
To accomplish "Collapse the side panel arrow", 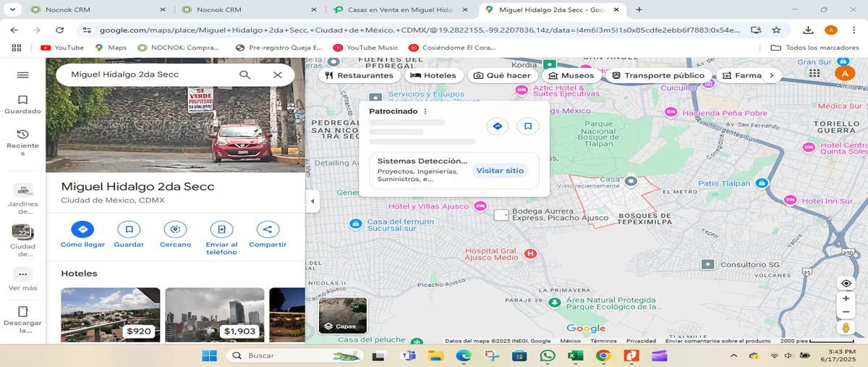I will tap(312, 201).
